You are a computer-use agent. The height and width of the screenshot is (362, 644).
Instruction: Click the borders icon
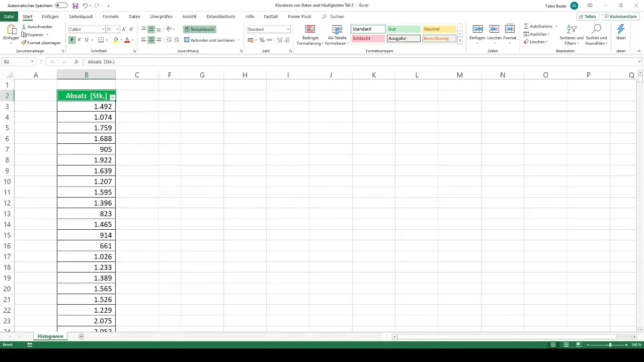(101, 40)
